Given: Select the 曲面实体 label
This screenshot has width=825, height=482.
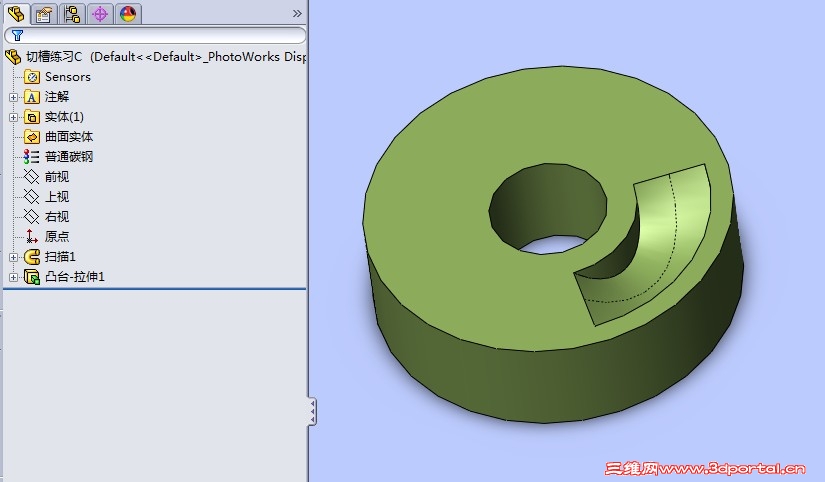Looking at the screenshot, I should pyautogui.click(x=69, y=137).
